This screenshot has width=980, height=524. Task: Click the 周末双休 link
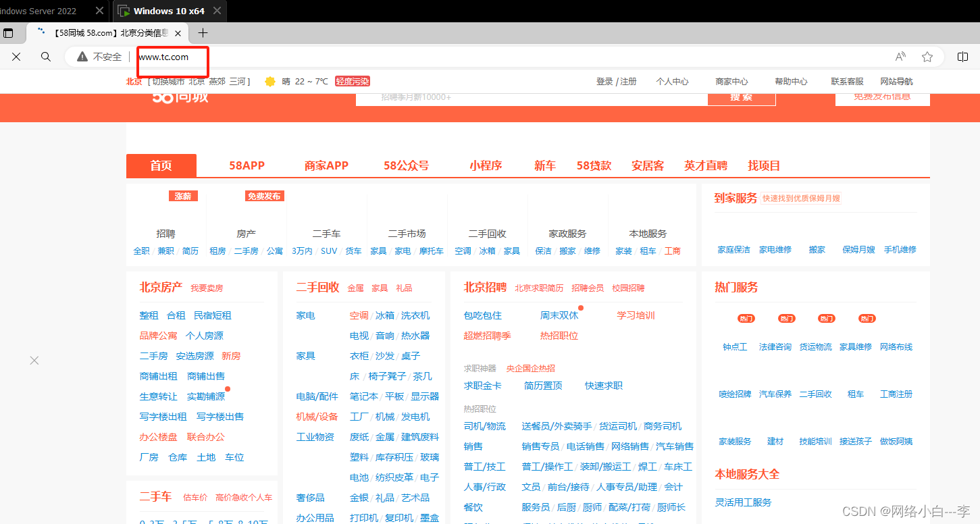click(559, 315)
